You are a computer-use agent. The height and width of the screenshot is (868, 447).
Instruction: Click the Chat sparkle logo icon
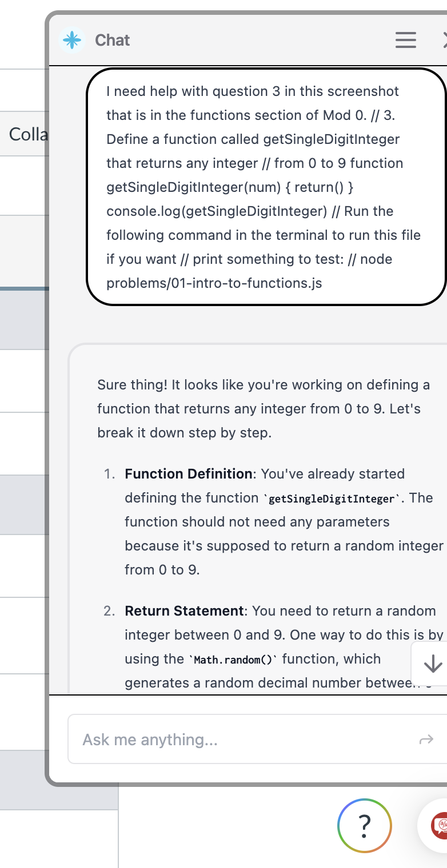[x=71, y=40]
